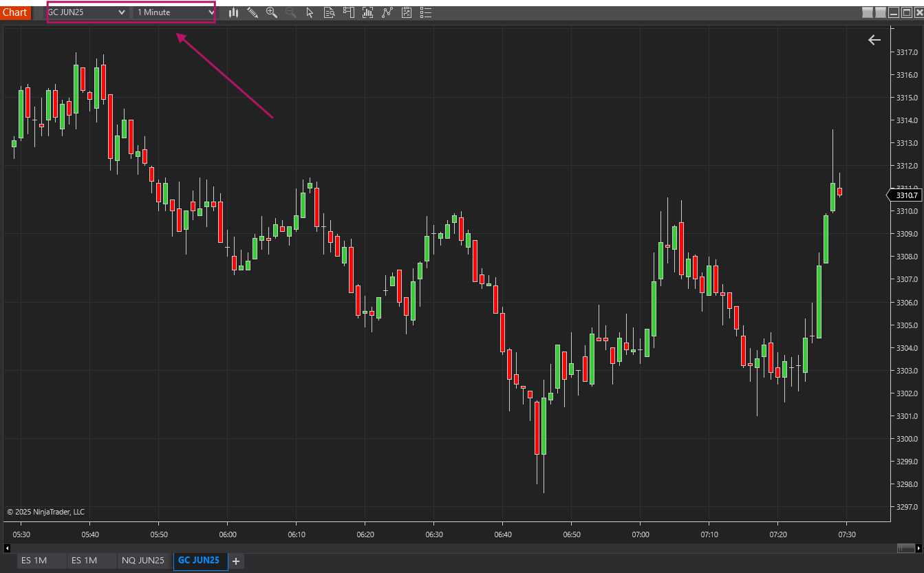
Task: Click the 3308.0 price axis label
Action: [907, 257]
